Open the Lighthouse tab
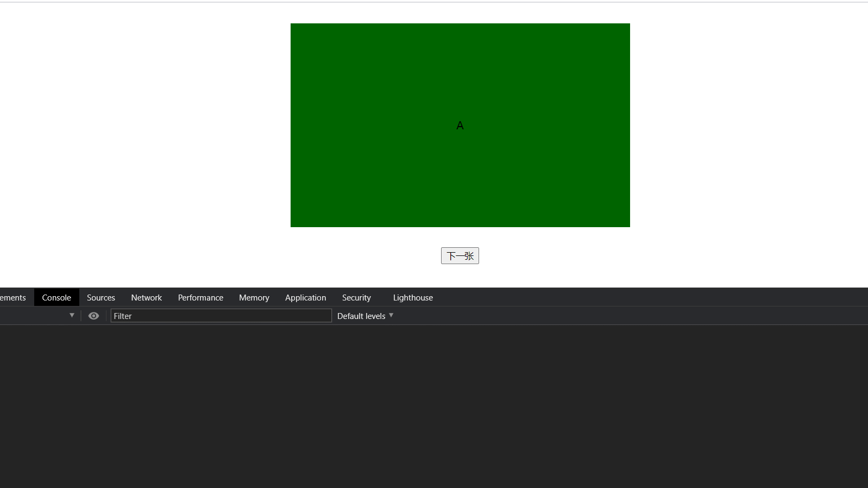The image size is (868, 488). (413, 298)
